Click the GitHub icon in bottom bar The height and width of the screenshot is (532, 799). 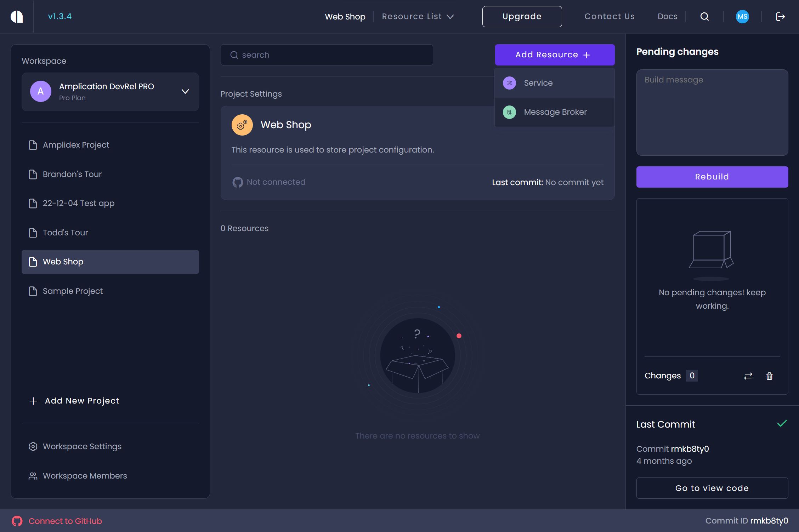pyautogui.click(x=17, y=521)
